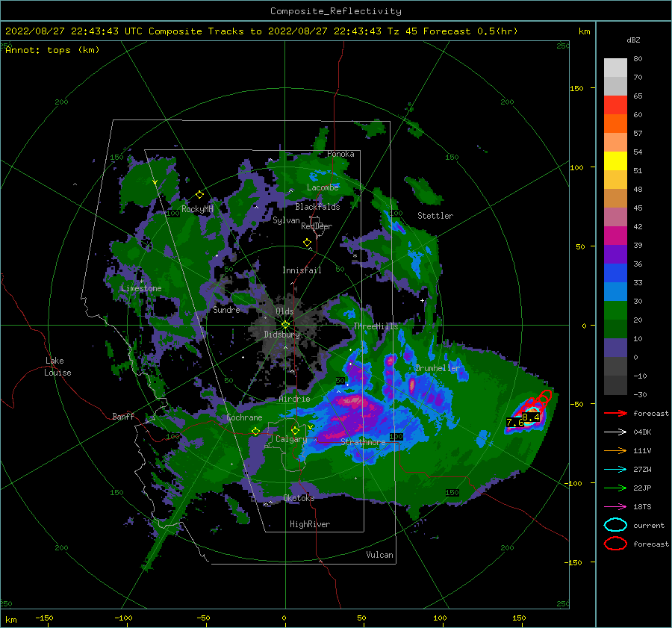Click the Banff city label
672x628 pixels.
(x=123, y=416)
